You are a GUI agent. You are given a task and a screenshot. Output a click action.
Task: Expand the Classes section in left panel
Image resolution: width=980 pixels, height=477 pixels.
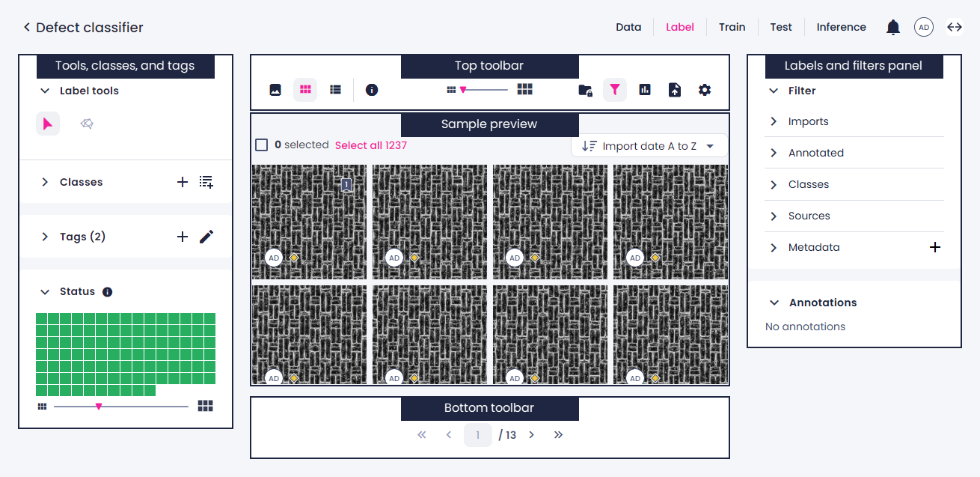coord(45,182)
